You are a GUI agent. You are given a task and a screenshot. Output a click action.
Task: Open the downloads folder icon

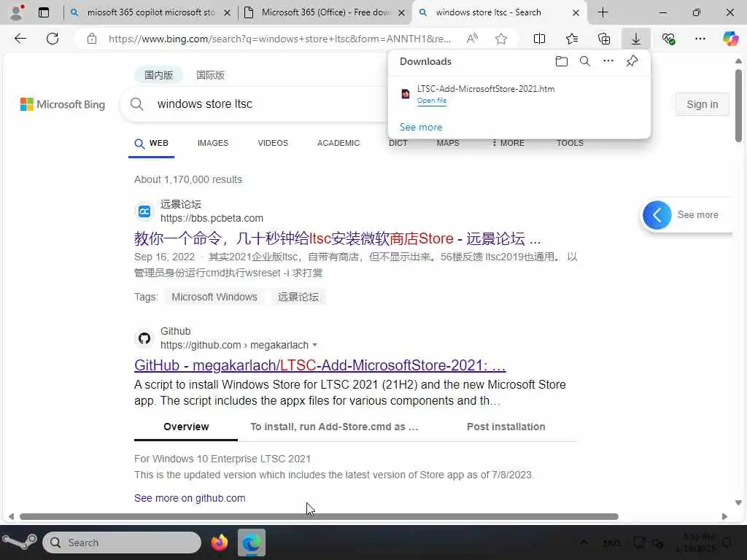[x=562, y=61]
